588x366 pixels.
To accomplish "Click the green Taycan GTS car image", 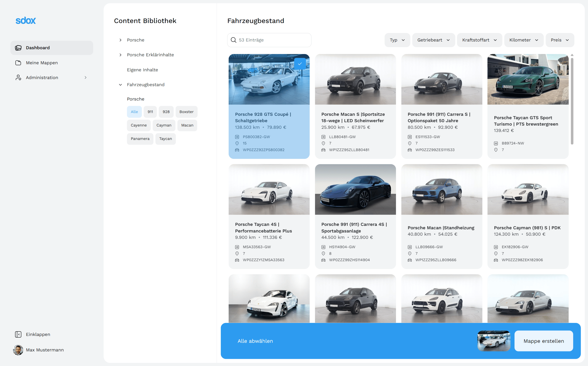I will click(x=528, y=79).
